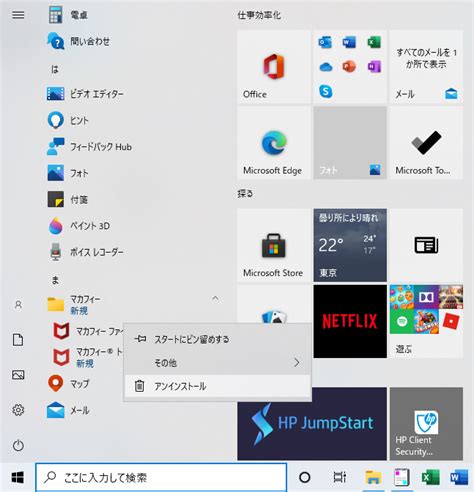The image size is (474, 492).
Task: Open the HP Client Security tile
Action: click(x=426, y=424)
